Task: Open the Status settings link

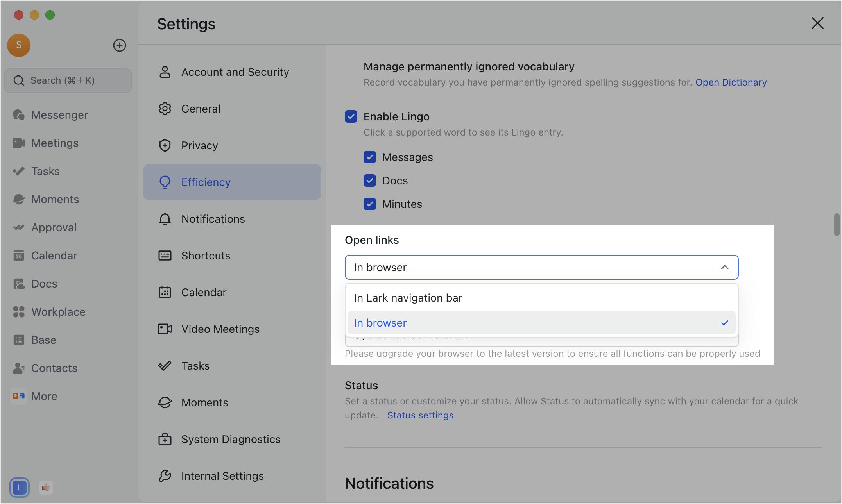Action: [420, 415]
